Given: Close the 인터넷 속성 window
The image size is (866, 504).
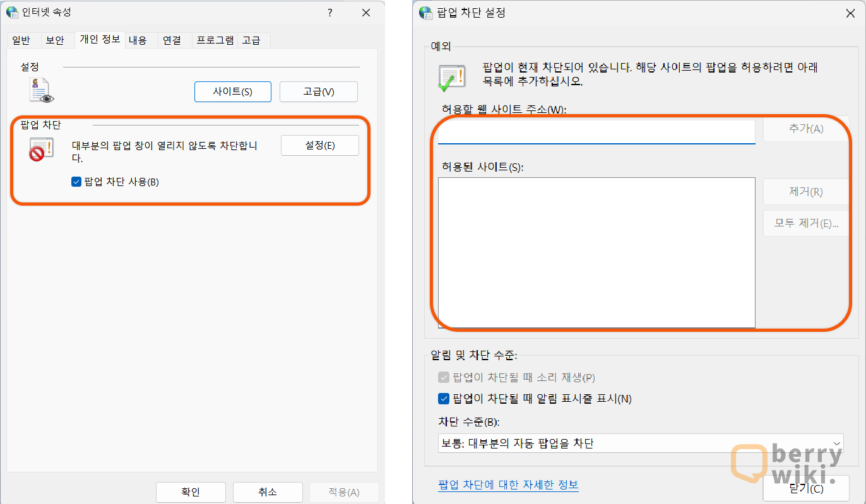Looking at the screenshot, I should point(366,13).
